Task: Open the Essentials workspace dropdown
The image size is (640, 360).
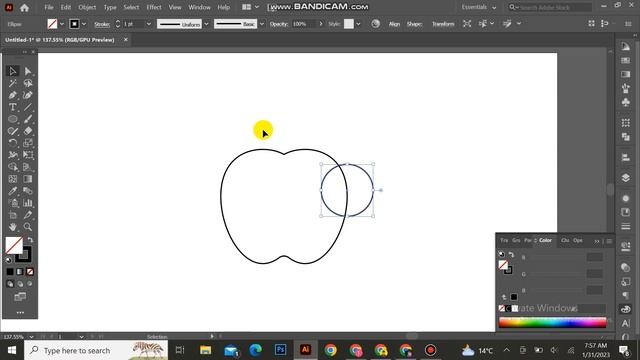Action: click(479, 7)
